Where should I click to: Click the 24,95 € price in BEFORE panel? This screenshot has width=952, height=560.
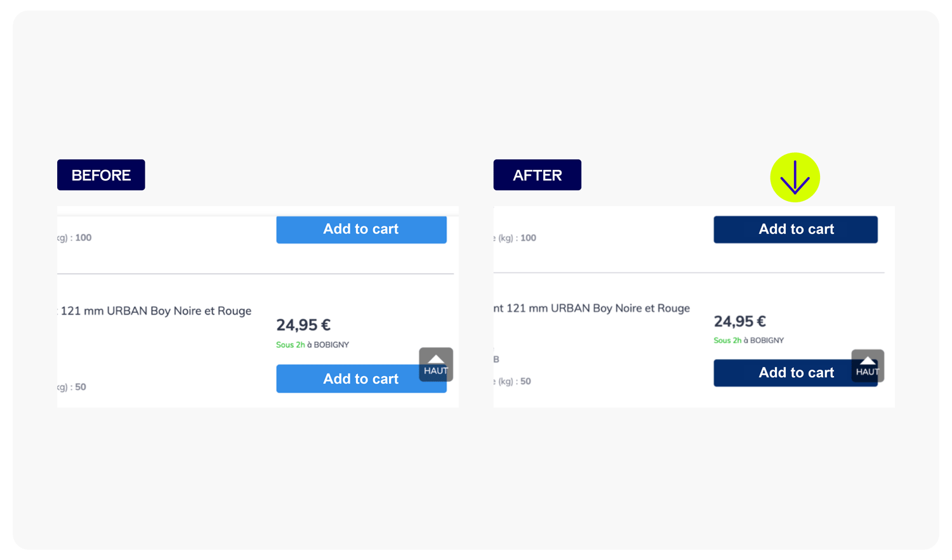click(x=303, y=325)
